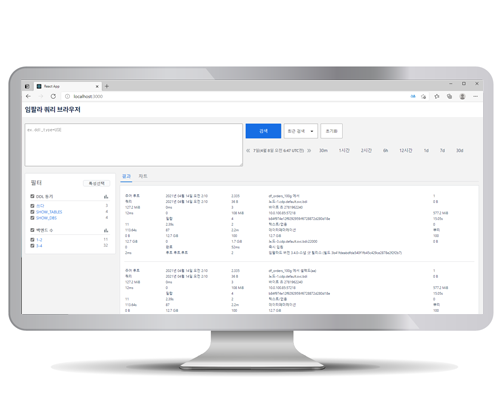Screen dimensions: 500x400
Task: Switch to the second results tab
Action: pos(143,176)
